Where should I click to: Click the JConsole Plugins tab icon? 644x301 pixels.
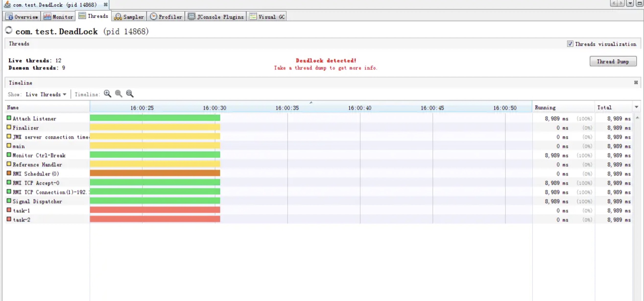pyautogui.click(x=191, y=16)
